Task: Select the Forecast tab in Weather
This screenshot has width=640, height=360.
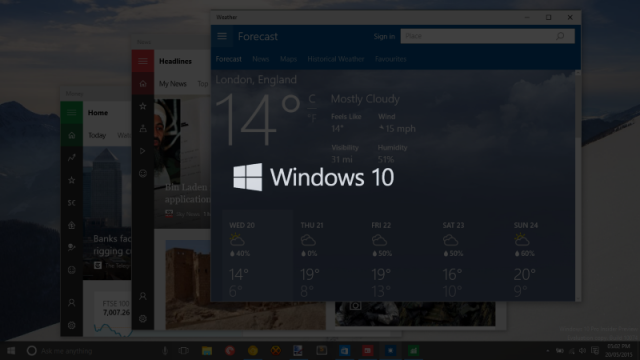Action: pos(229,59)
